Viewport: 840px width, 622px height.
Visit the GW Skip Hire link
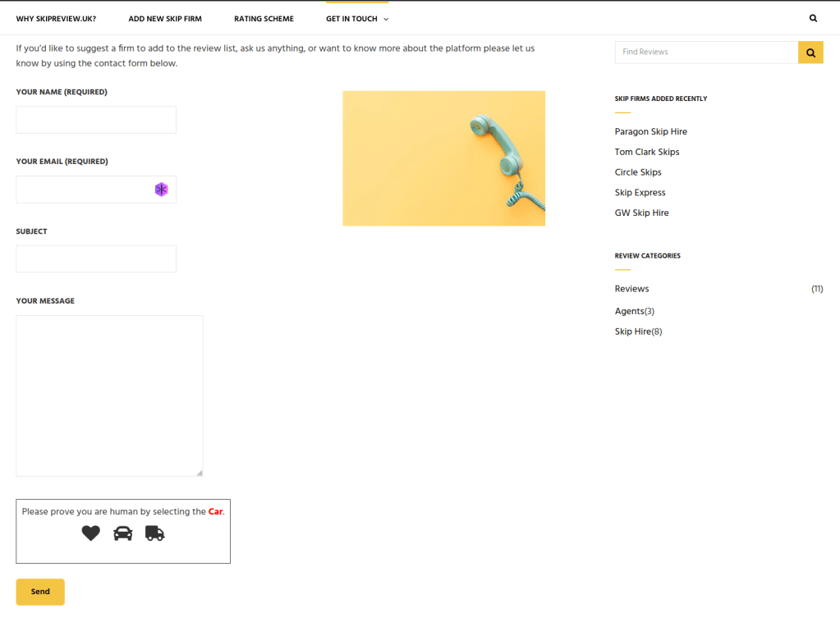[x=641, y=213]
